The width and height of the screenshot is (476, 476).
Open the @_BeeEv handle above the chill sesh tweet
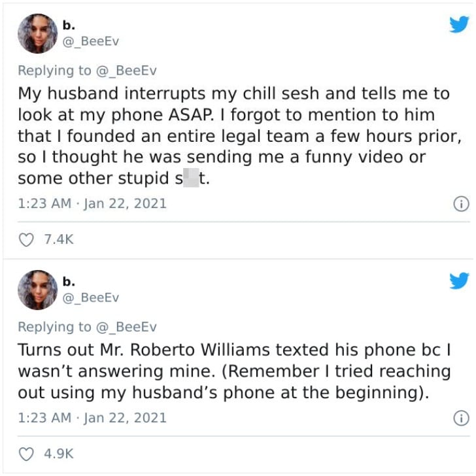coord(91,41)
